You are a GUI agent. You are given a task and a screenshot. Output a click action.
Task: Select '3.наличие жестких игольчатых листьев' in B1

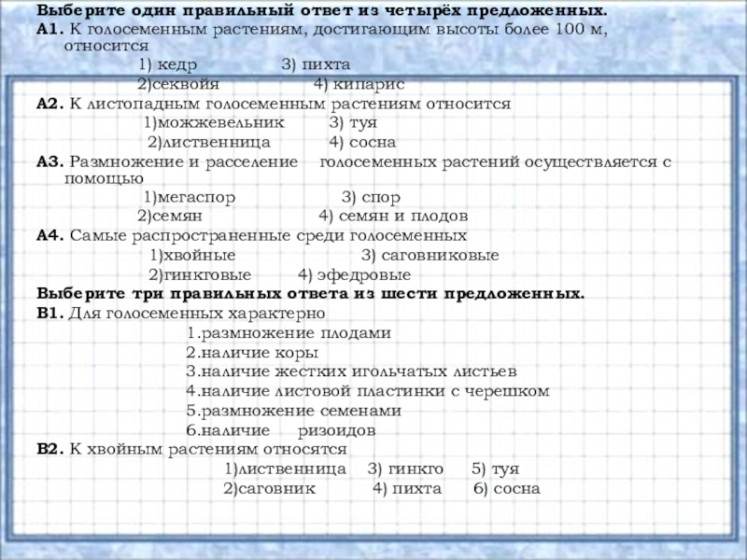click(x=352, y=371)
